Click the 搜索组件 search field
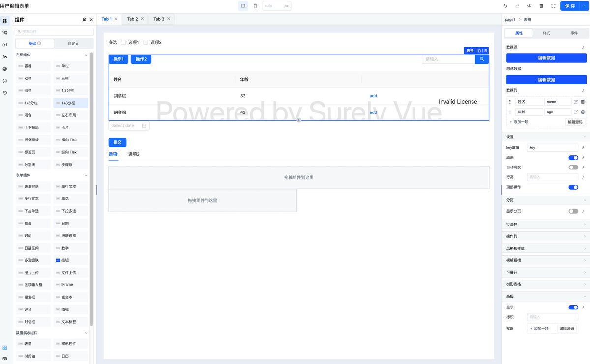The image size is (590, 364). click(54, 31)
